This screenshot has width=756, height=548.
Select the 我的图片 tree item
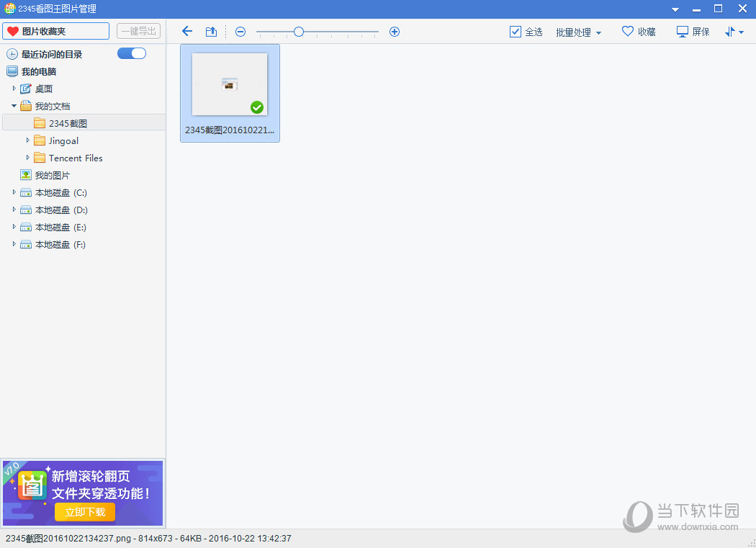click(52, 175)
